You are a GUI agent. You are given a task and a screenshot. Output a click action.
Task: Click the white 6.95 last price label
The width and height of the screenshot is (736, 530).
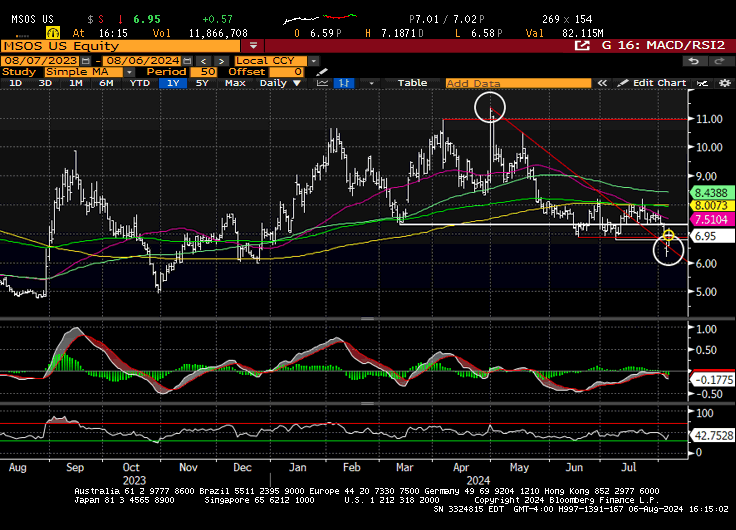coord(711,236)
